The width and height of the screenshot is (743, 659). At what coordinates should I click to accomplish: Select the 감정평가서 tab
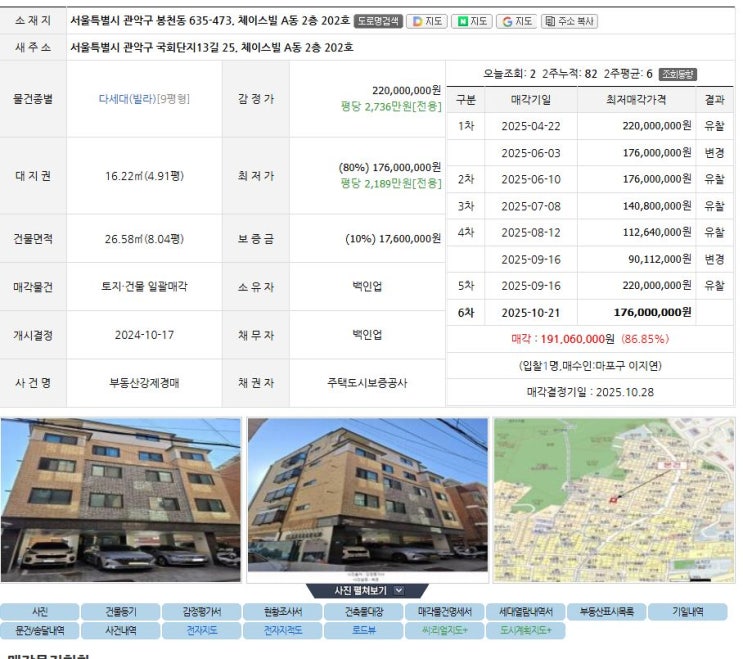(202, 612)
